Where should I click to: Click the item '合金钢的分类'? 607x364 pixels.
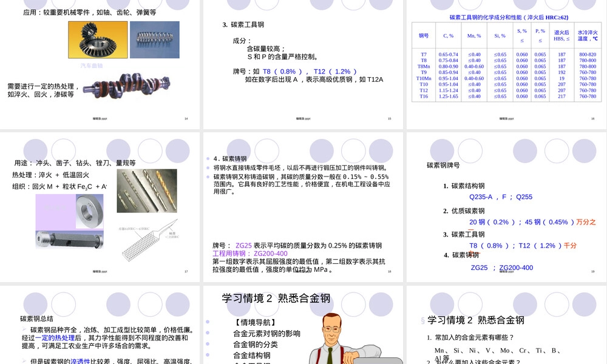click(x=255, y=344)
